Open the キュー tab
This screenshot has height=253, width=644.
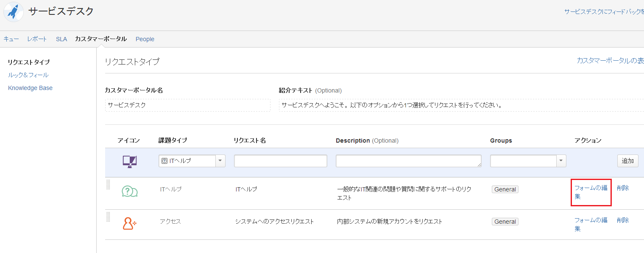click(11, 39)
